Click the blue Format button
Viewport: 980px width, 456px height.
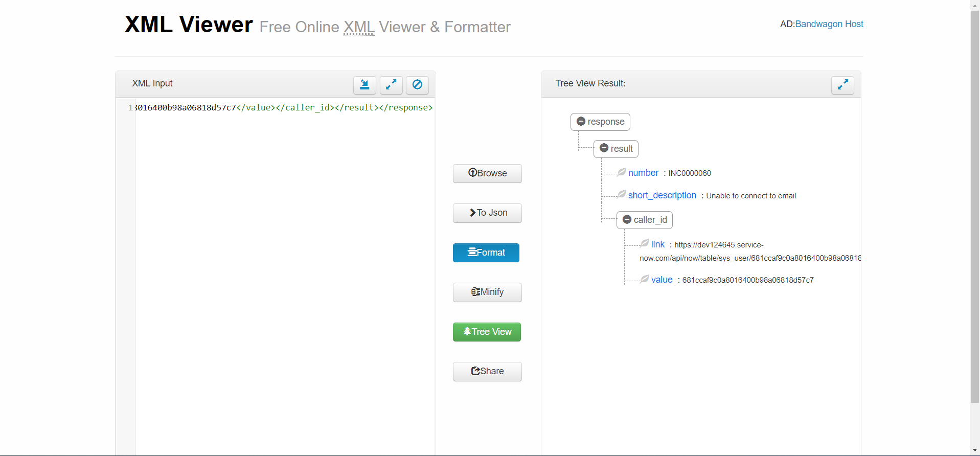point(486,253)
